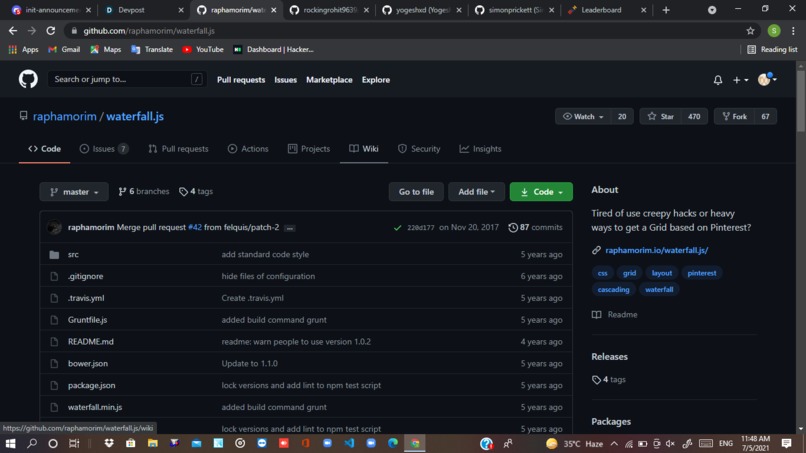Open the forks count 67
This screenshot has width=806, height=453.
765,117
